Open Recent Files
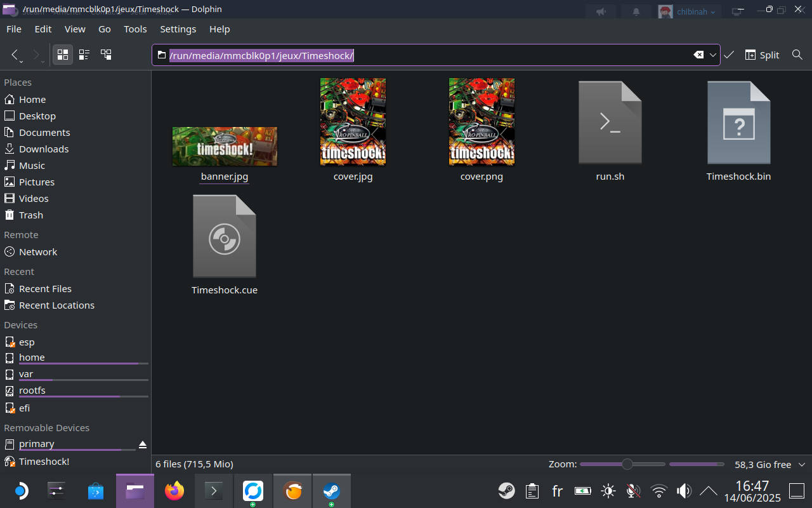 tap(75, 289)
